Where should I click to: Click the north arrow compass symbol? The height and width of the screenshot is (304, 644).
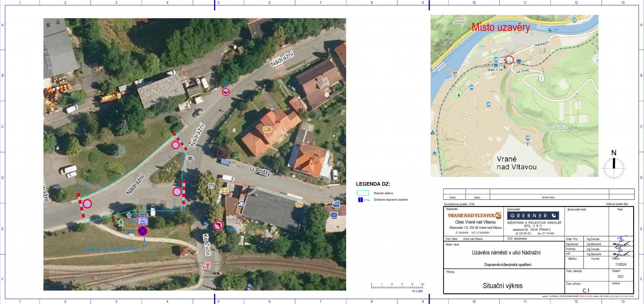(614, 166)
